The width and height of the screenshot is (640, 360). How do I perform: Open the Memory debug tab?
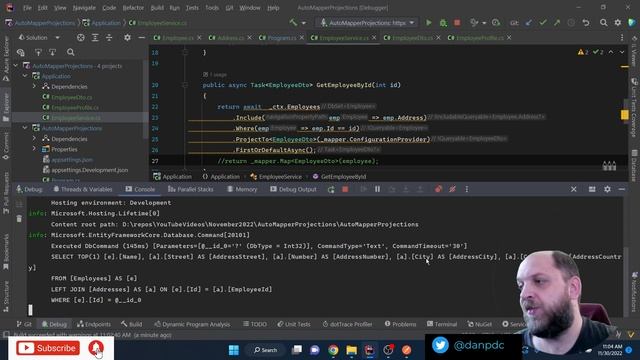coord(242,189)
